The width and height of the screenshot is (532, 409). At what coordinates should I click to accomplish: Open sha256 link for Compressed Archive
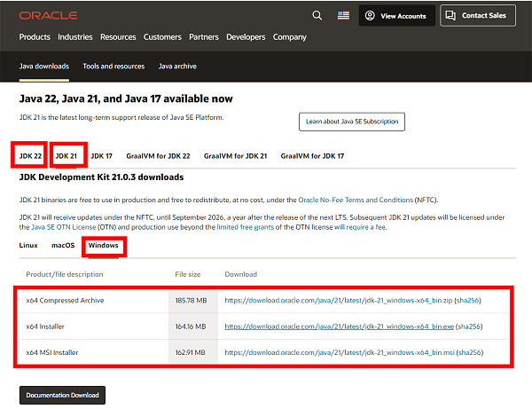coord(468,301)
